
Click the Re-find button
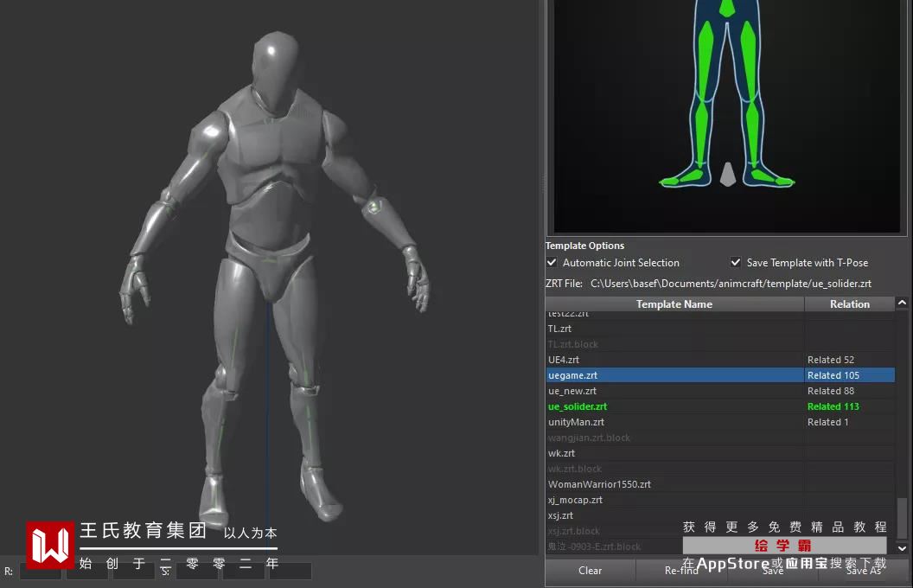click(681, 570)
